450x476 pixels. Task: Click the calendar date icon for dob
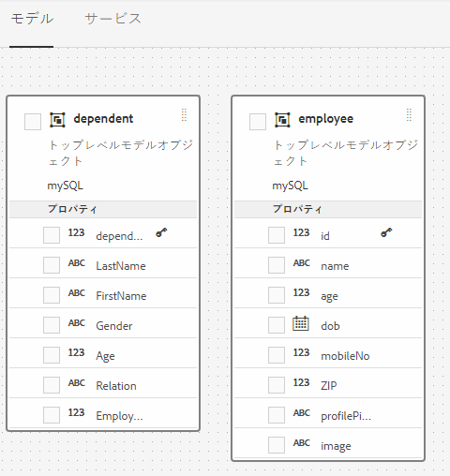click(301, 323)
